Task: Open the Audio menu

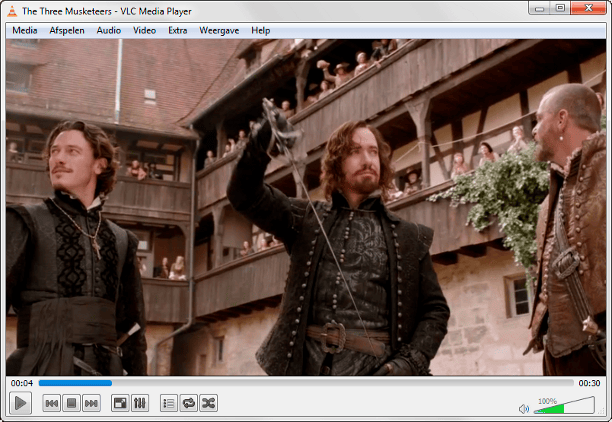Action: (109, 30)
